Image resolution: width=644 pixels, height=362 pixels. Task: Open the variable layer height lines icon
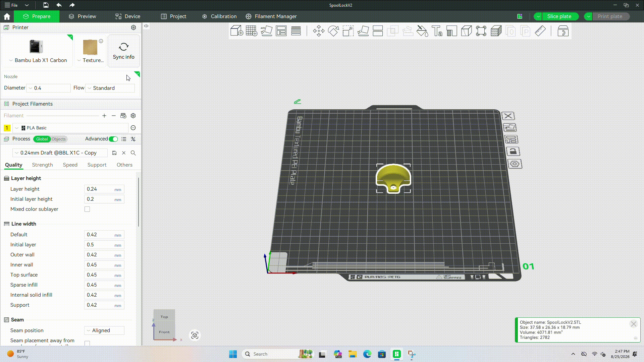pyautogui.click(x=296, y=31)
